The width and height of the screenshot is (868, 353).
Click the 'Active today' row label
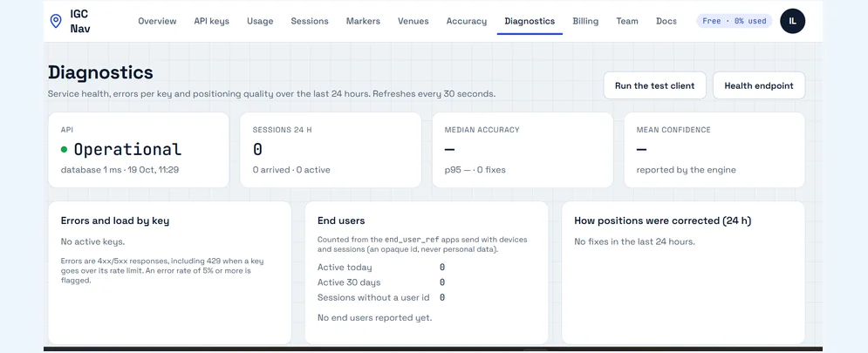[x=345, y=268]
